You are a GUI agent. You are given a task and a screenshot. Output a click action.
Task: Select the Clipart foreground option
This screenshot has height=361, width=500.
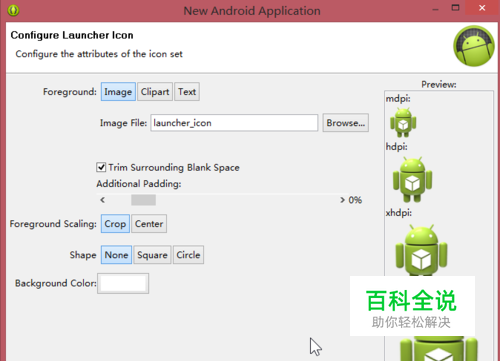pos(155,92)
